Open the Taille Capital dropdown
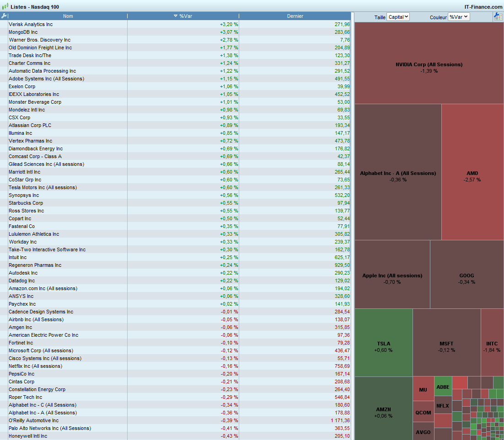This screenshot has height=440, width=504. point(398,17)
